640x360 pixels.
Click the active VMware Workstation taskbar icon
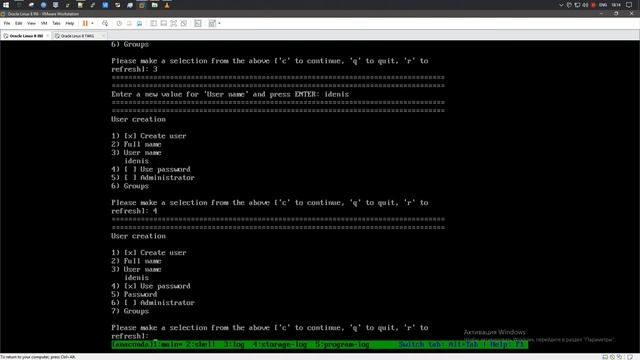(x=142, y=5)
